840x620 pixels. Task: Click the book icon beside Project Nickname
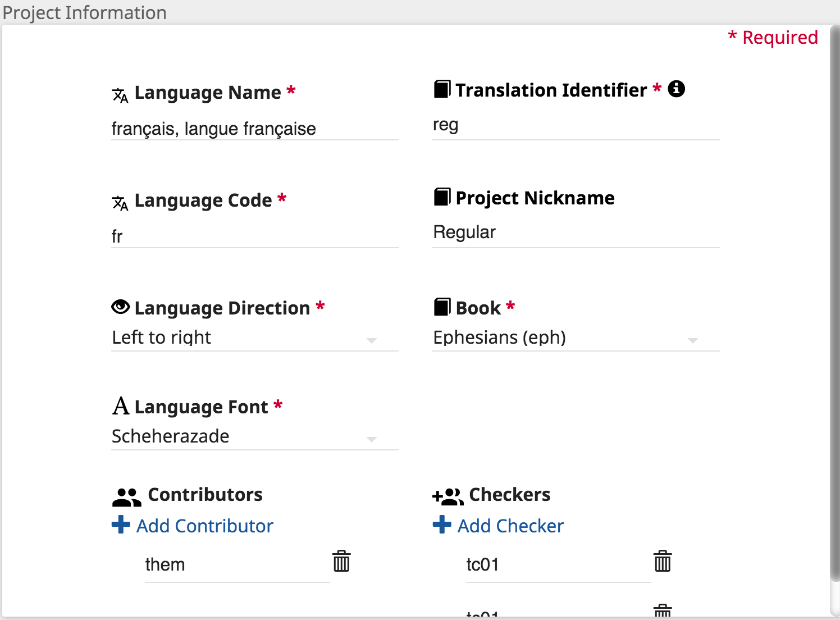pyautogui.click(x=442, y=197)
